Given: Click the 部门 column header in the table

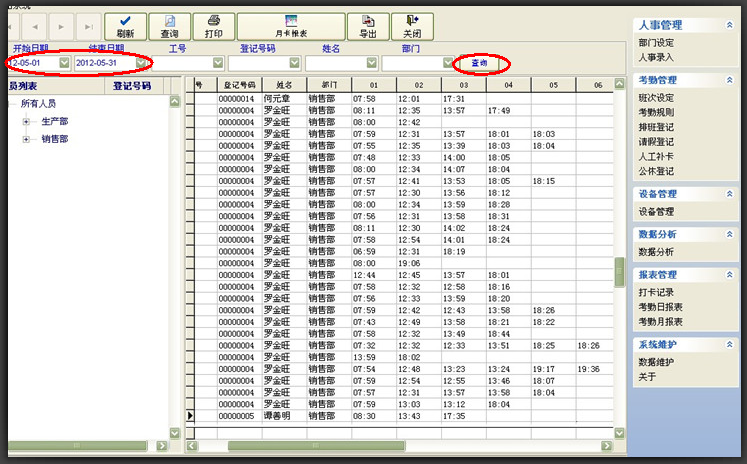Looking at the screenshot, I should (329, 85).
